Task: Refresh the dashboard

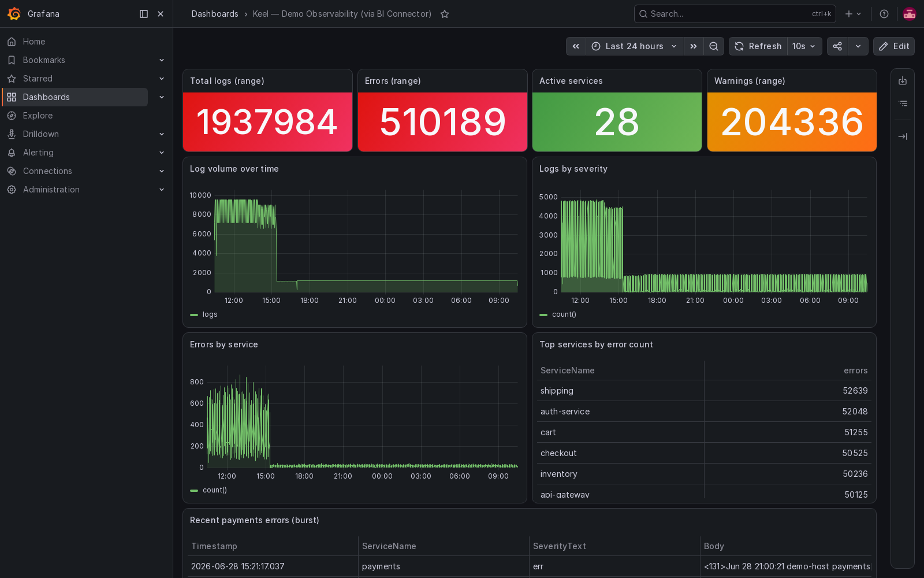Action: (x=758, y=46)
